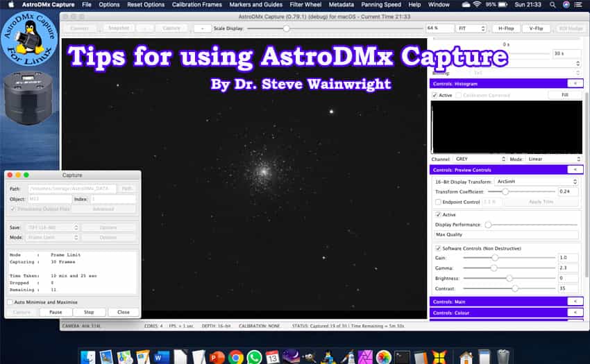Launch WhatsApp from the dock
The height and width of the screenshot is (364, 590).
coord(254,357)
